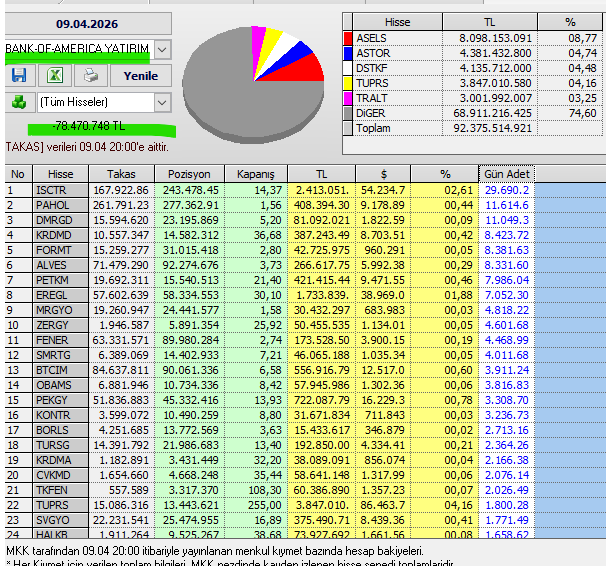The height and width of the screenshot is (566, 606).
Task: Select the MRGYO stock cell
Action: [61, 311]
